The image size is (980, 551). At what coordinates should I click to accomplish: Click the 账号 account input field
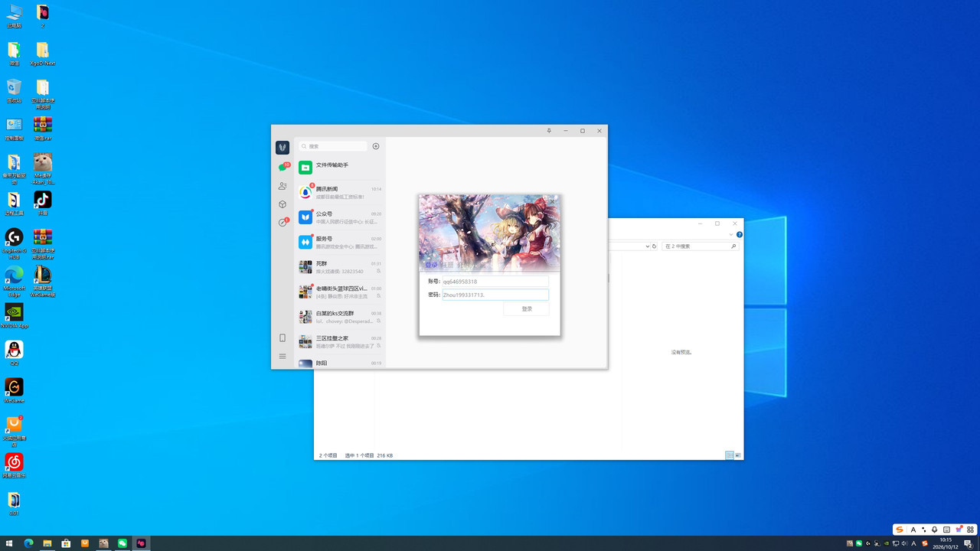pos(495,282)
